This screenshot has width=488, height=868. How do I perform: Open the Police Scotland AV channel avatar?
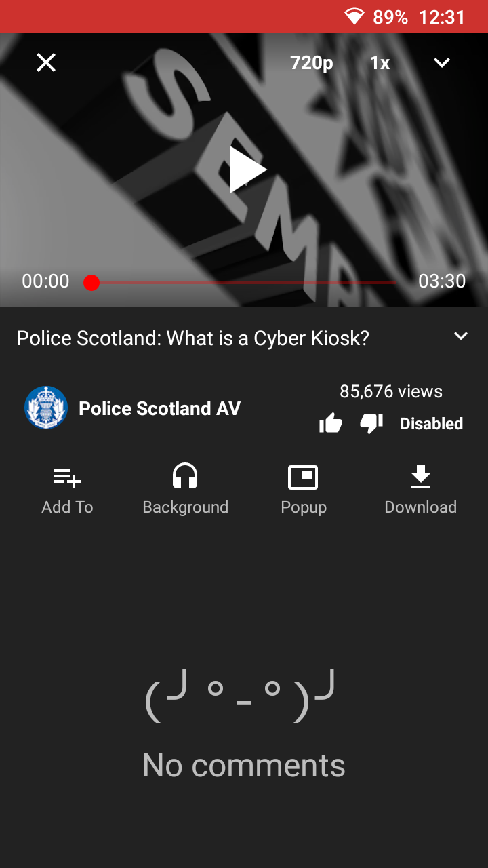(x=46, y=408)
